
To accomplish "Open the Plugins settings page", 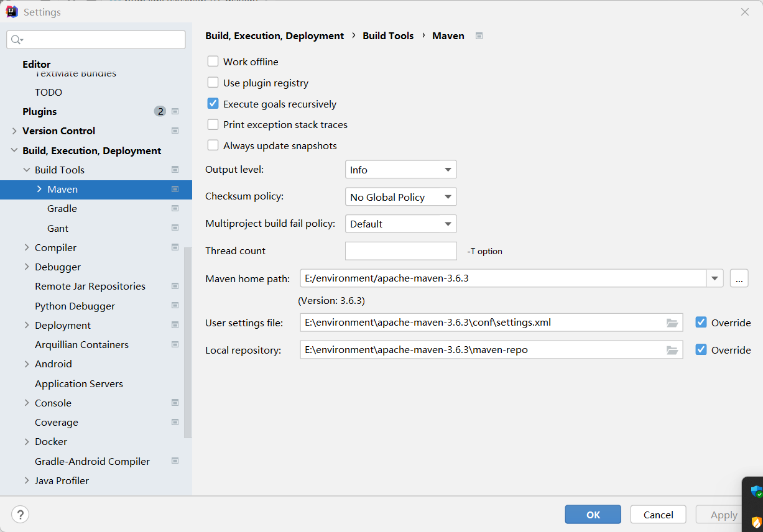I will tap(40, 111).
